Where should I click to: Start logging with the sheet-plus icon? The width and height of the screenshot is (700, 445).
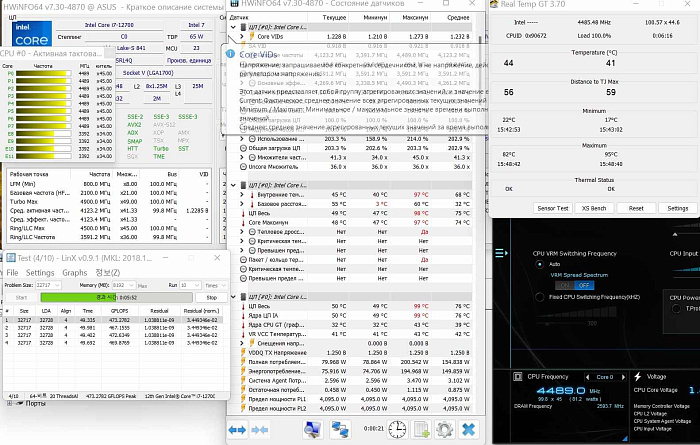pos(421,429)
